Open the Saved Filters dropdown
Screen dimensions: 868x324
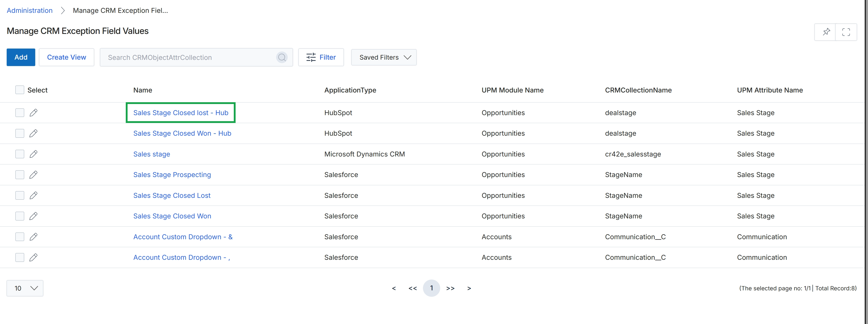pos(384,57)
